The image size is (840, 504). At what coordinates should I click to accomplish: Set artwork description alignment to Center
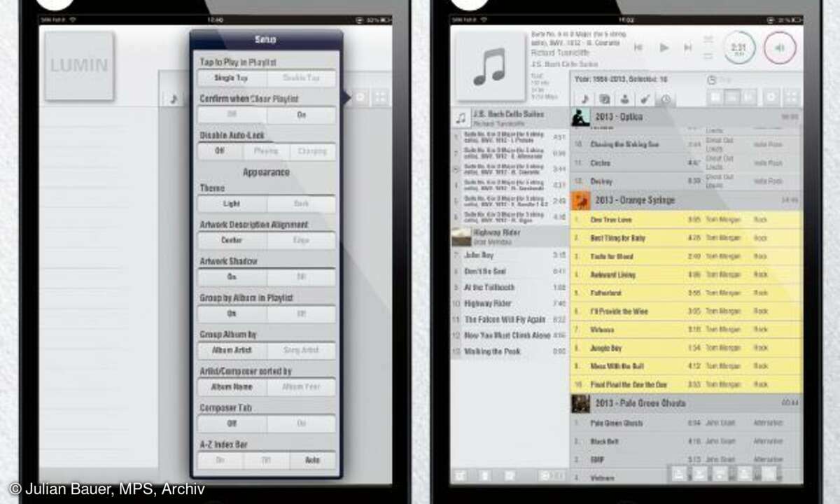coord(232,240)
